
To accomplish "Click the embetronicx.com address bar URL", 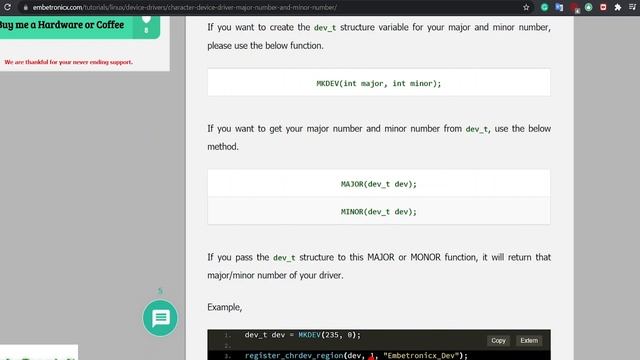I will [x=184, y=7].
